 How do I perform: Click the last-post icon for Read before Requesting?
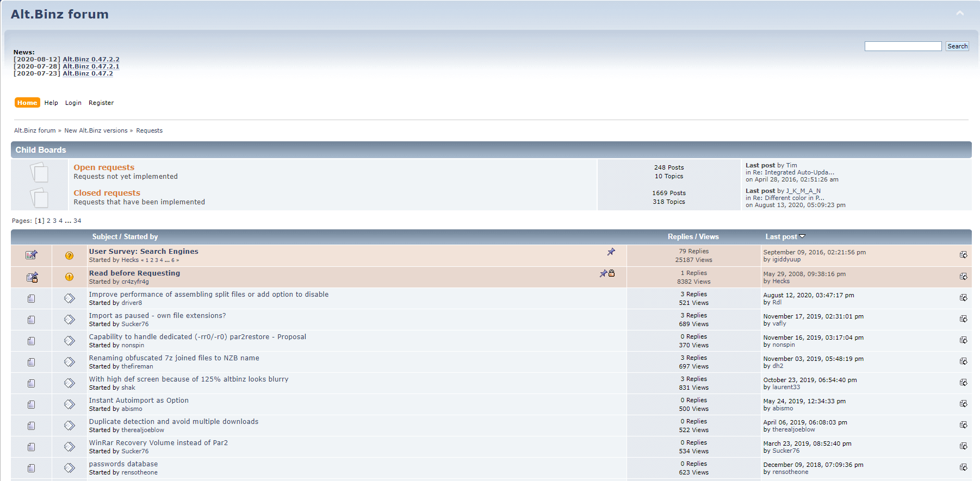(x=963, y=277)
